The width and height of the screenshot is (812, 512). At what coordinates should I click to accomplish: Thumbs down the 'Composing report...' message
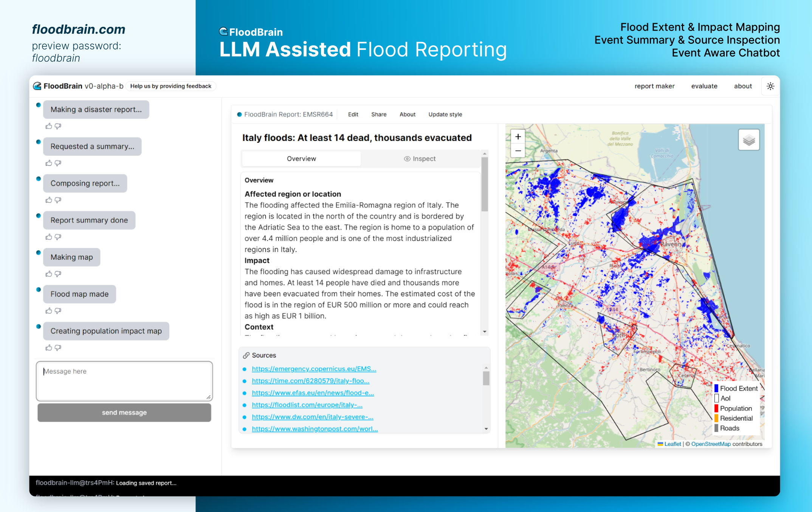58,200
